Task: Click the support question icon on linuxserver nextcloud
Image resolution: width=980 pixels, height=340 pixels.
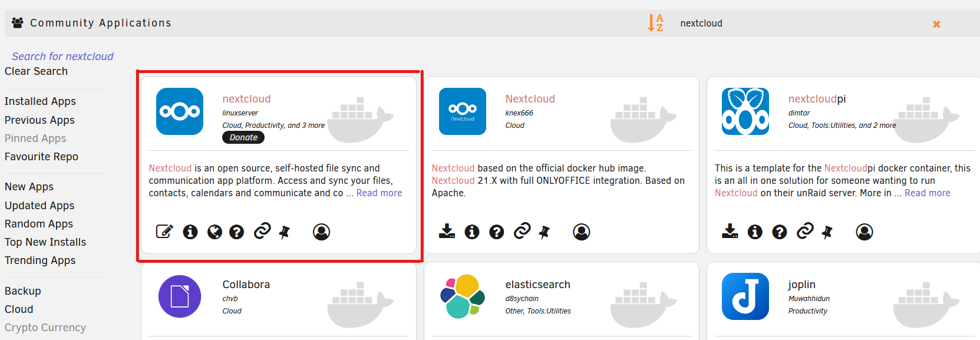Action: pos(237,232)
